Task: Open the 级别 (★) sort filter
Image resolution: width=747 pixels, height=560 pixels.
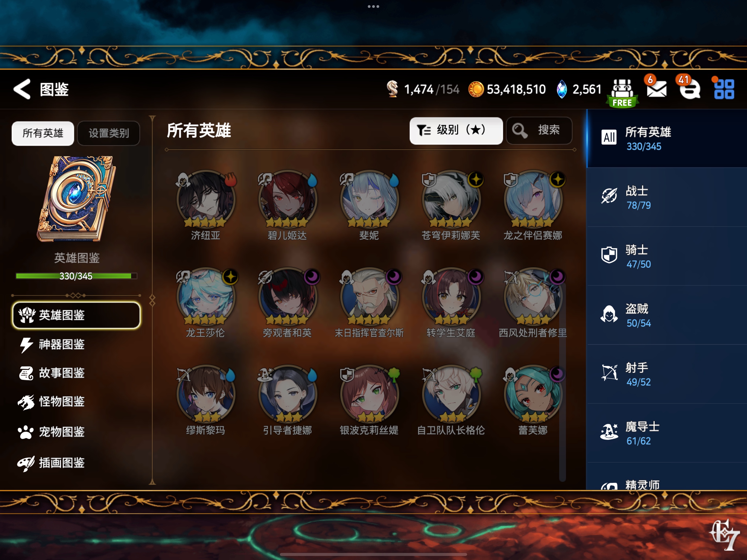Action: pos(456,131)
